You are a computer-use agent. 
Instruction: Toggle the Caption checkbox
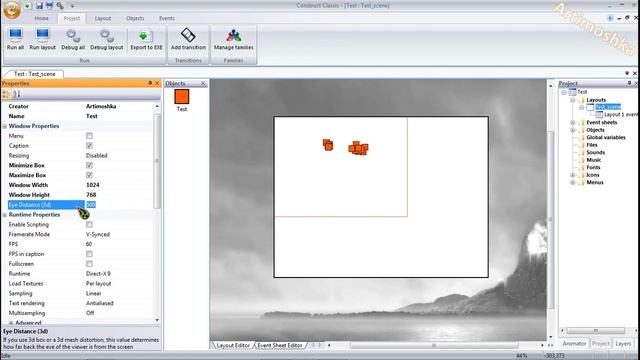(89, 146)
